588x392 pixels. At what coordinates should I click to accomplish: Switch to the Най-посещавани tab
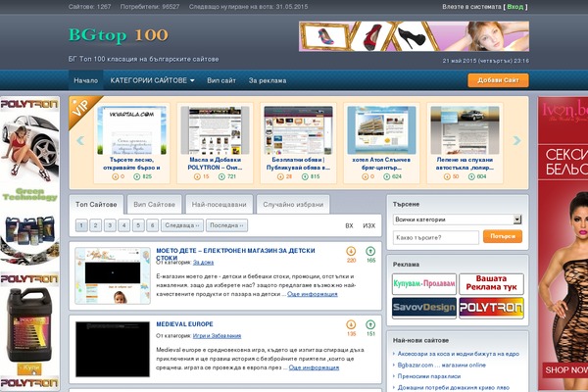click(219, 205)
